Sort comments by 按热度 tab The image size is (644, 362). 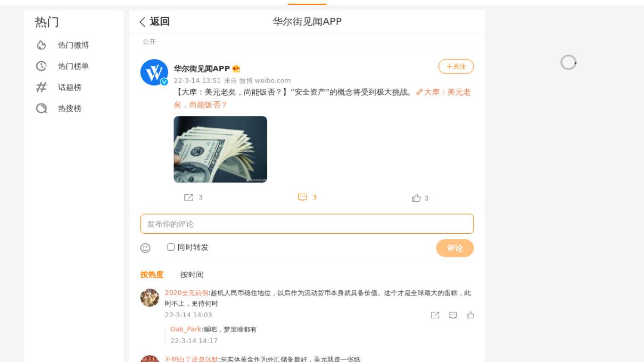152,275
